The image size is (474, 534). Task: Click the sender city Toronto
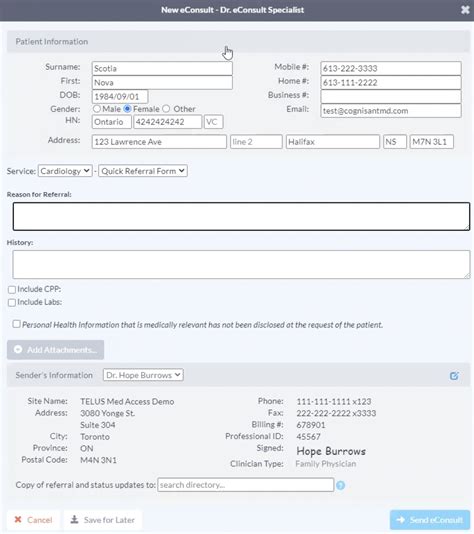point(95,437)
